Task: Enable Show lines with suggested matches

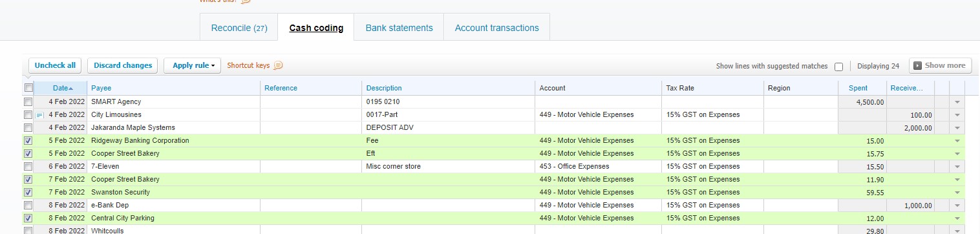Action: point(838,66)
